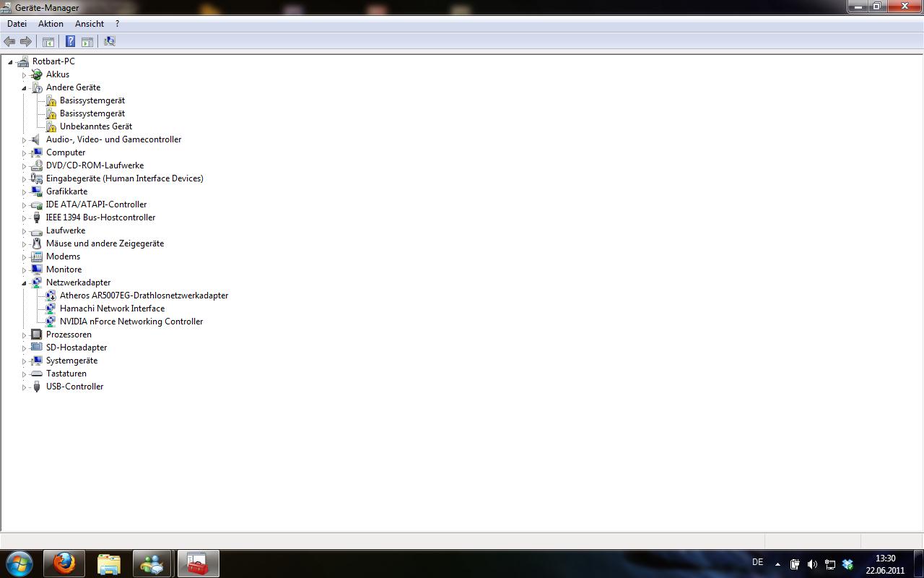This screenshot has width=924, height=578.
Task: Click the Windows Start button
Action: pos(19,564)
